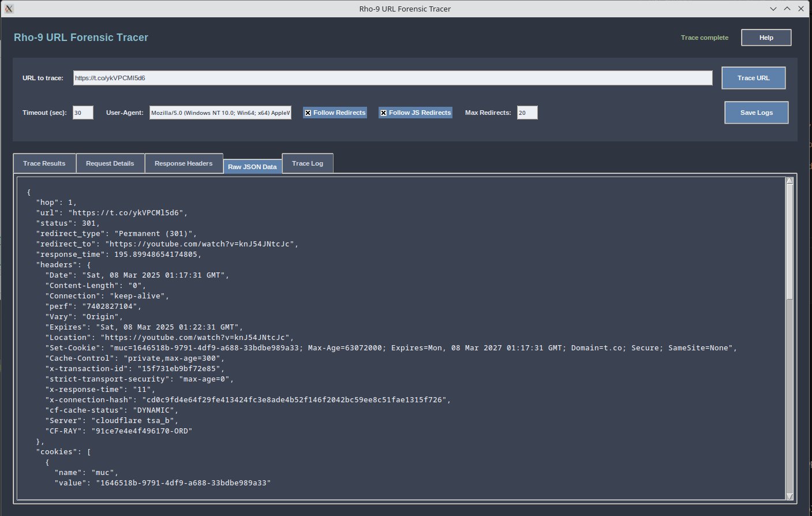Switch to the Trace Results tab

[x=44, y=163]
